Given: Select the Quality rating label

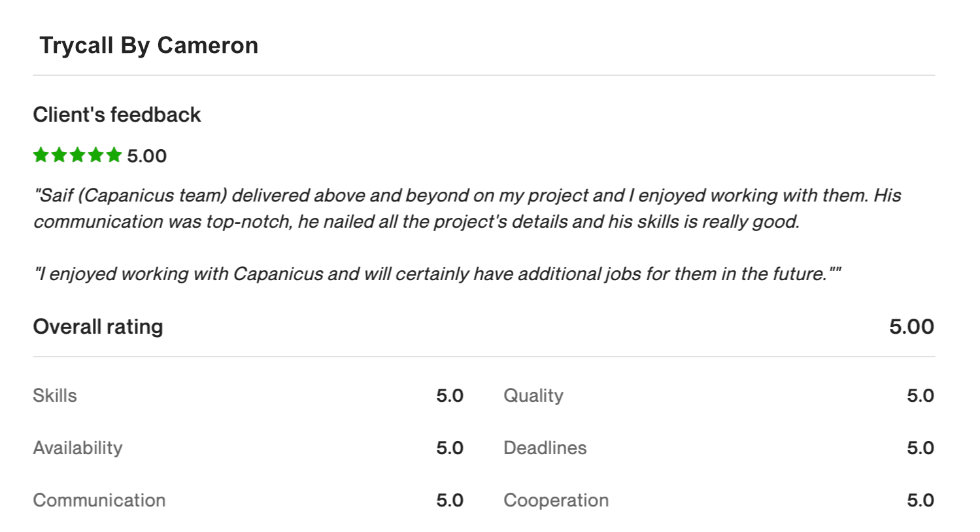Looking at the screenshot, I should (x=533, y=395).
